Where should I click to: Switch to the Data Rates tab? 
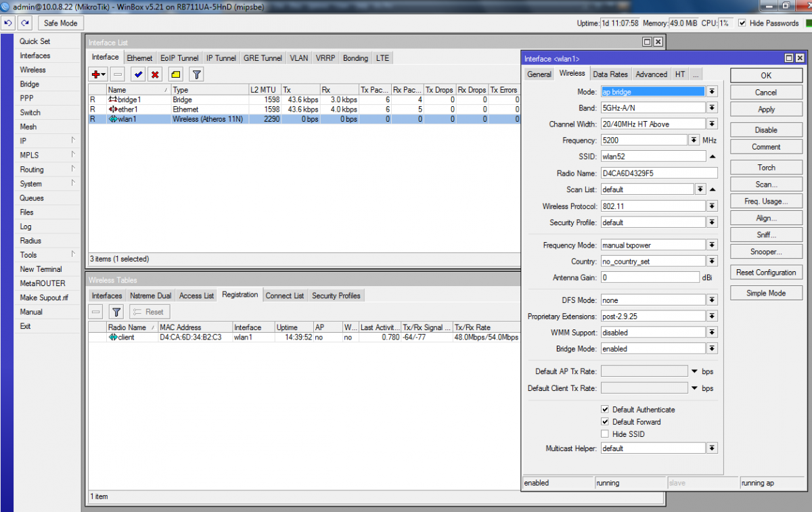pyautogui.click(x=610, y=74)
